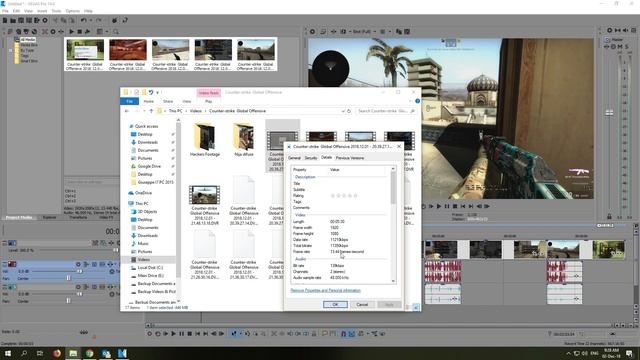This screenshot has width=640, height=360.
Task: Click Back arrow in Explorer navigation
Action: [127, 111]
